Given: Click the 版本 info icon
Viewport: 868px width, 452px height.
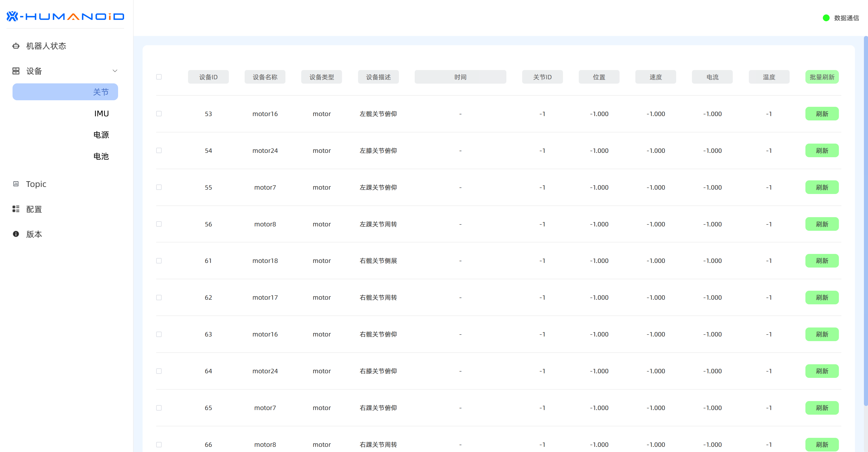Looking at the screenshot, I should click(16, 234).
